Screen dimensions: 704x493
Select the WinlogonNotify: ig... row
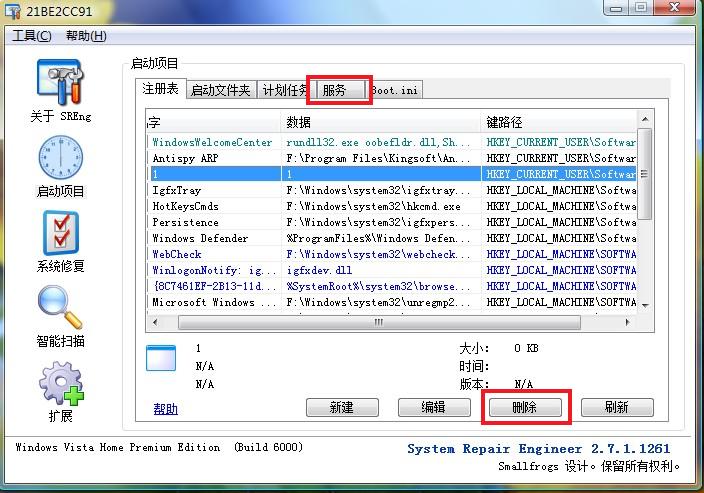pyautogui.click(x=392, y=270)
